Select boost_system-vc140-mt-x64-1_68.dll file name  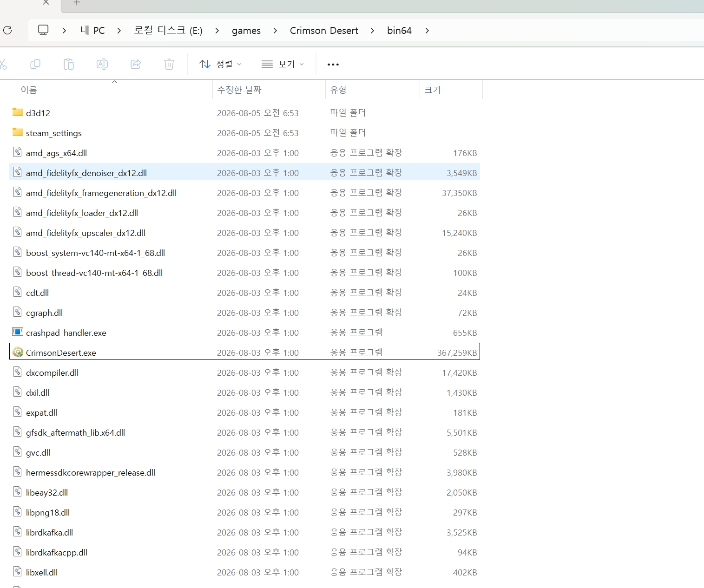tap(96, 253)
